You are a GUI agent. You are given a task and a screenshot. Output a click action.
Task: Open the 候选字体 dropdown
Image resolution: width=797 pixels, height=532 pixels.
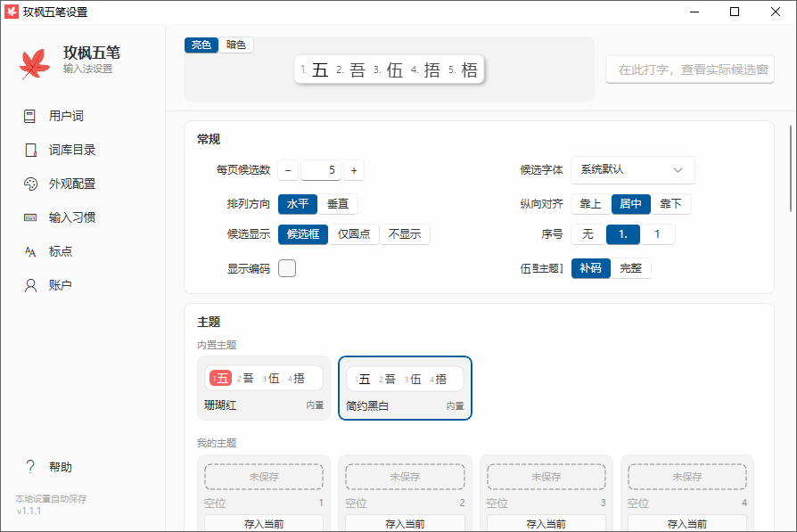click(x=633, y=169)
